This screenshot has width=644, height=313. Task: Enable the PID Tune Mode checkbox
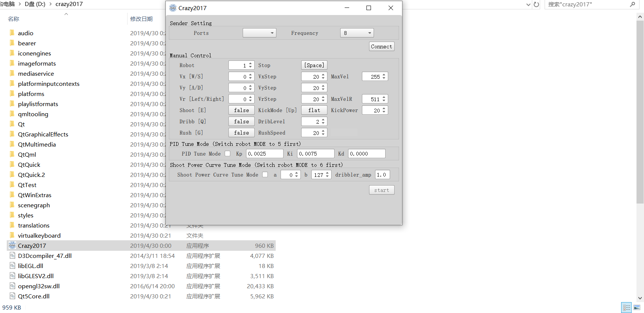point(228,154)
